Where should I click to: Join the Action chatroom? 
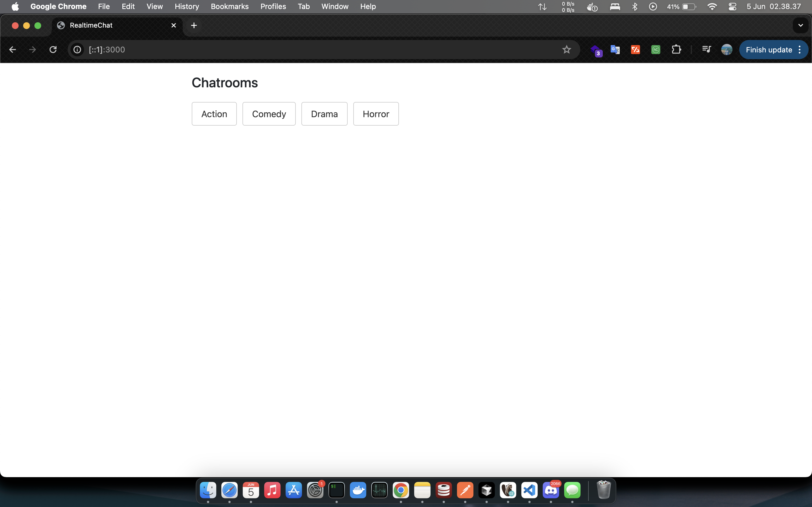[214, 114]
